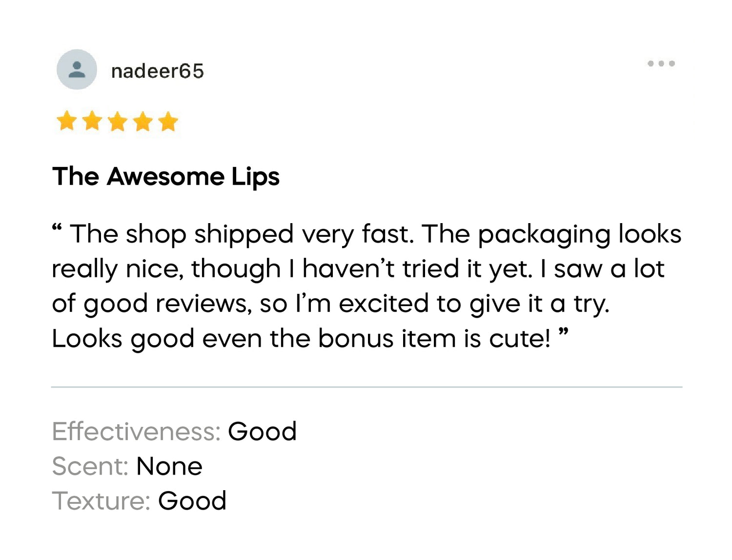732x560 pixels.
Task: Click the closing quotation mark of review
Action: pyautogui.click(x=563, y=332)
